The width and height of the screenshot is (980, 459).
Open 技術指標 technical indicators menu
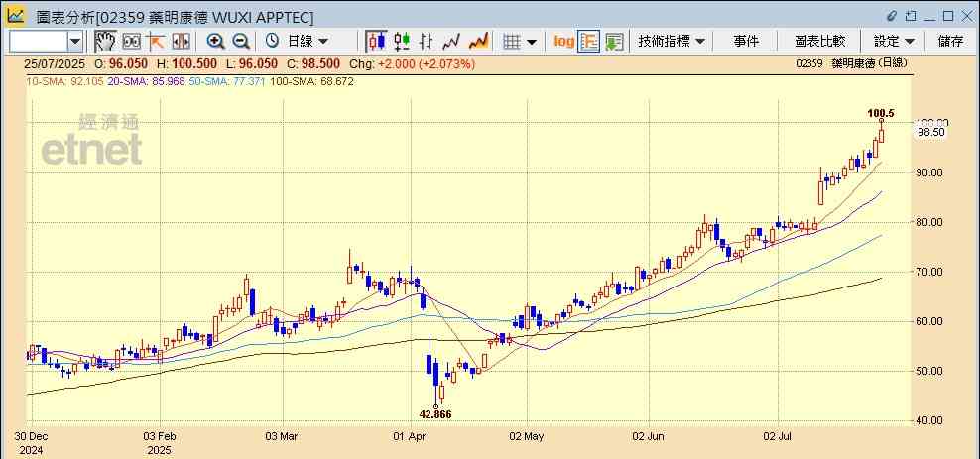click(x=672, y=42)
